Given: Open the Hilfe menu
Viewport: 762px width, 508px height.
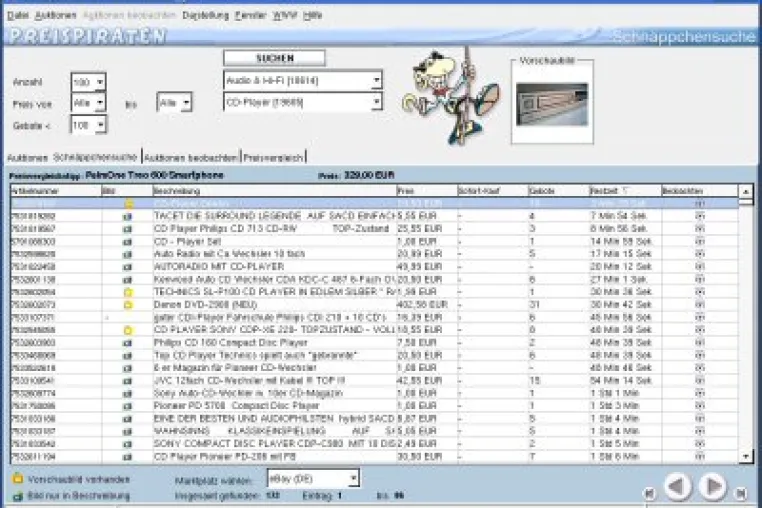Looking at the screenshot, I should click(x=312, y=16).
